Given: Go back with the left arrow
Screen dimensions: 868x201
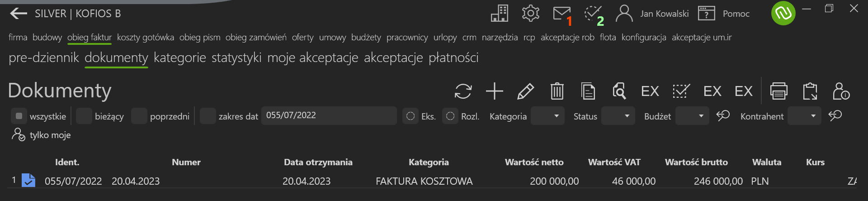Looking at the screenshot, I should (x=19, y=14).
